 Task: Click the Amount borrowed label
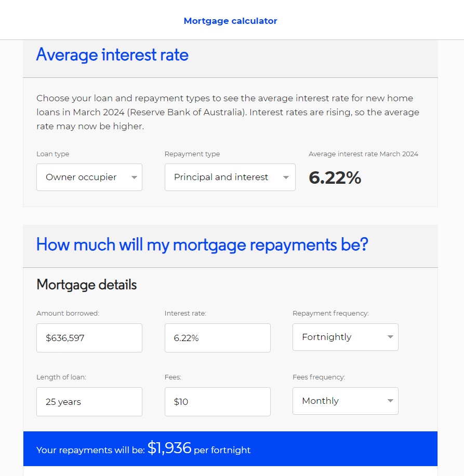[68, 313]
